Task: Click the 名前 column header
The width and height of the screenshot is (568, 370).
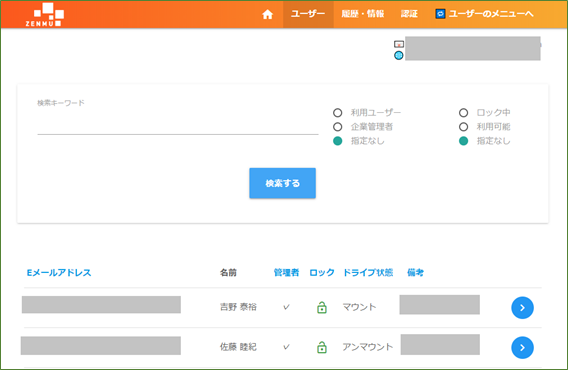Action: tap(228, 273)
